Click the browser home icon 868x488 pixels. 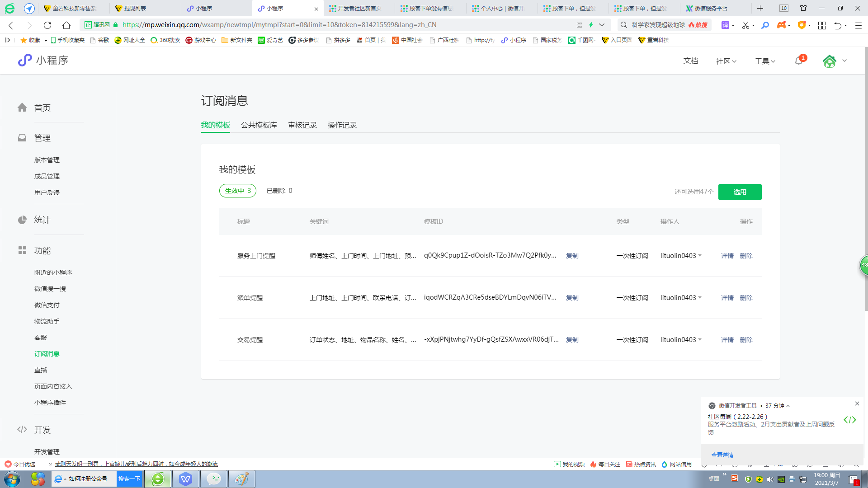click(66, 25)
